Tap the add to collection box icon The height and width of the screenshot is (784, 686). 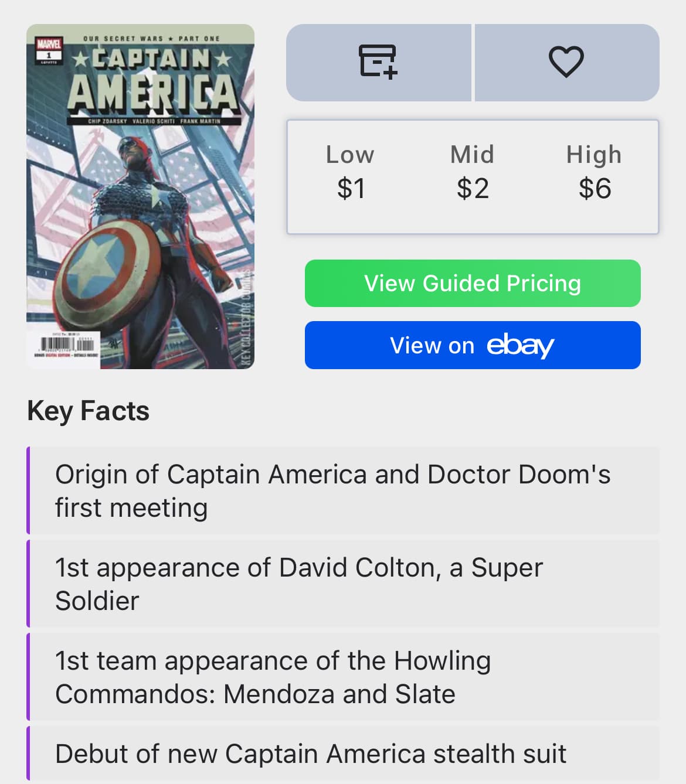click(x=378, y=62)
